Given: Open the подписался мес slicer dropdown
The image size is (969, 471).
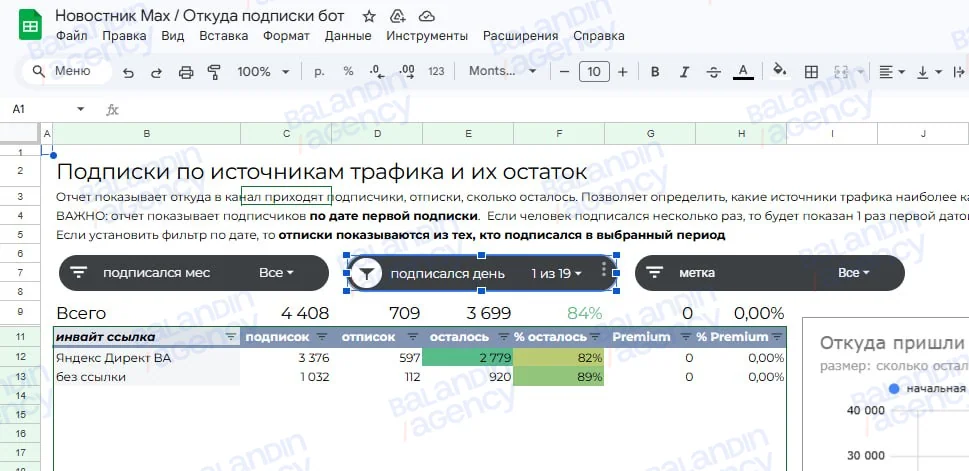Looking at the screenshot, I should pyautogui.click(x=276, y=273).
